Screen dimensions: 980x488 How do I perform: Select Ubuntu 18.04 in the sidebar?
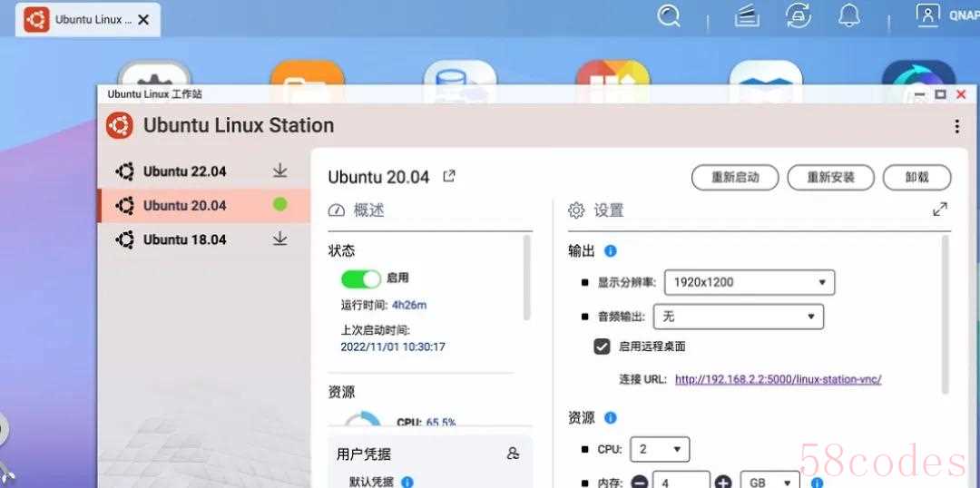click(x=204, y=239)
